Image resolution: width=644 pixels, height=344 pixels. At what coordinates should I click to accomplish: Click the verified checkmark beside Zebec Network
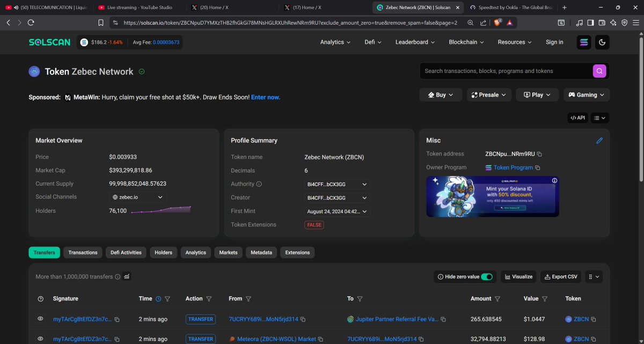pos(142,71)
